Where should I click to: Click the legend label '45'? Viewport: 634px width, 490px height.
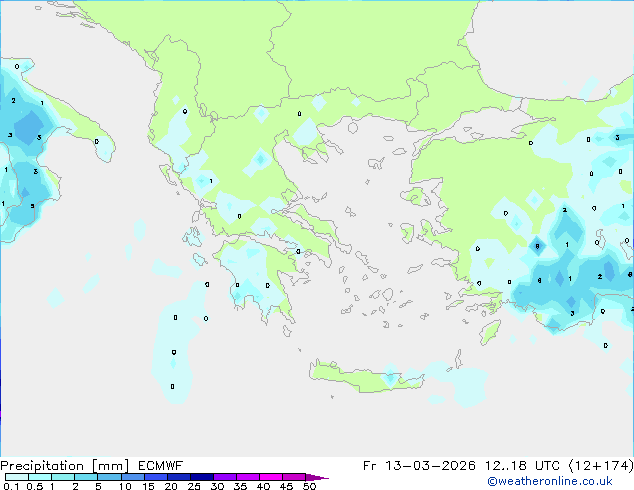click(286, 486)
